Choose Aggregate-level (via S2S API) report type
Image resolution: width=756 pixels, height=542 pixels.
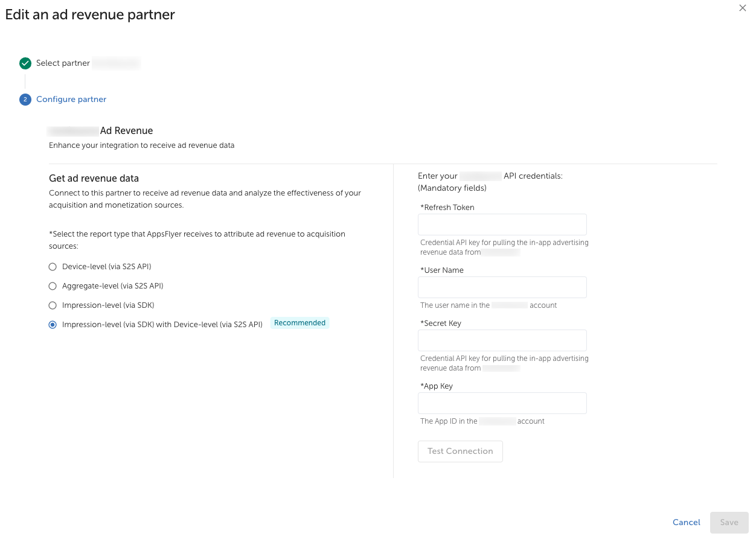[53, 286]
